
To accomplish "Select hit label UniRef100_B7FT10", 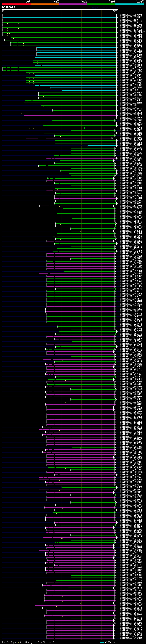I will coord(131,115).
